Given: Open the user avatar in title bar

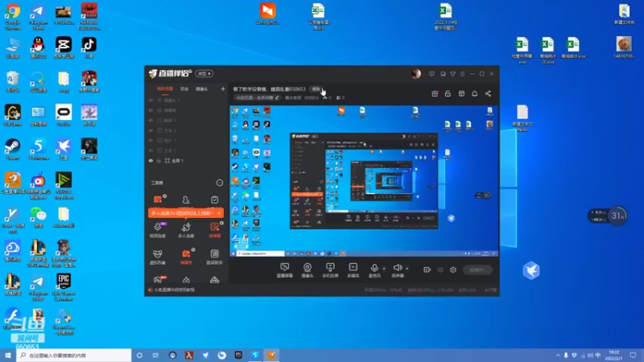Looking at the screenshot, I should [x=415, y=73].
